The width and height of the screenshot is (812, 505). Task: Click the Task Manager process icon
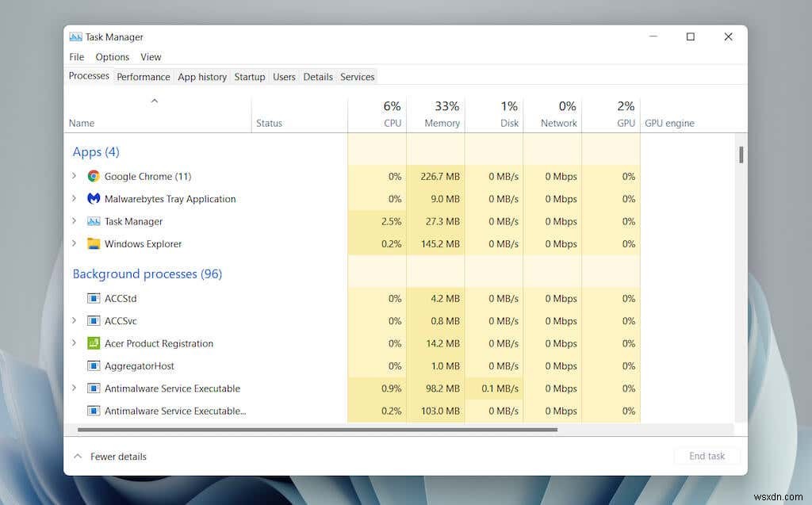pyautogui.click(x=93, y=221)
